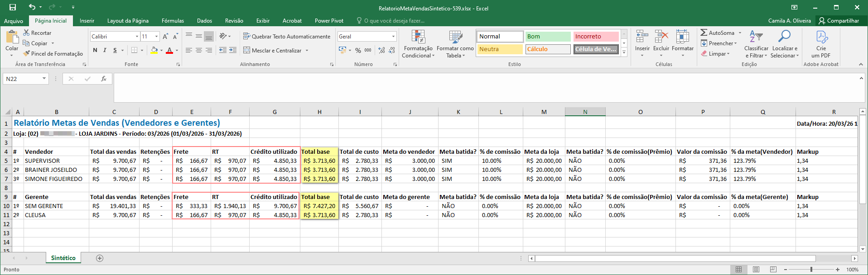This screenshot has height=275, width=868.
Task: Open the Geral number format dropdown
Action: click(x=393, y=36)
